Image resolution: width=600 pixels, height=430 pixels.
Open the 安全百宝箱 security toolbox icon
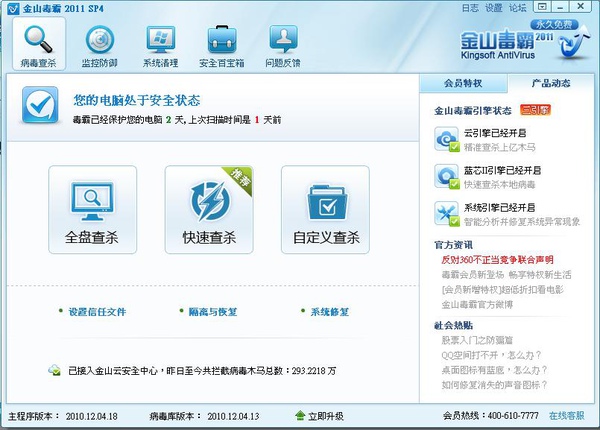click(x=222, y=39)
